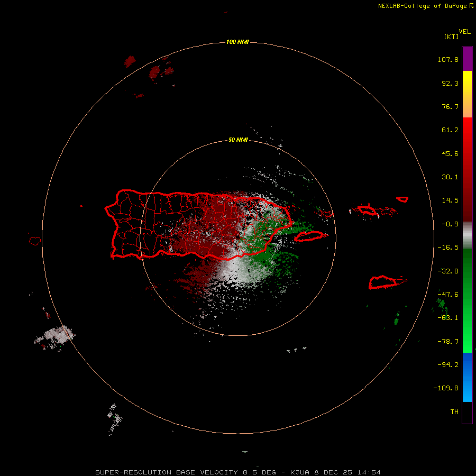Click the Vieques island outline east of Puerto Rico
The image size is (476, 476).
point(309,236)
